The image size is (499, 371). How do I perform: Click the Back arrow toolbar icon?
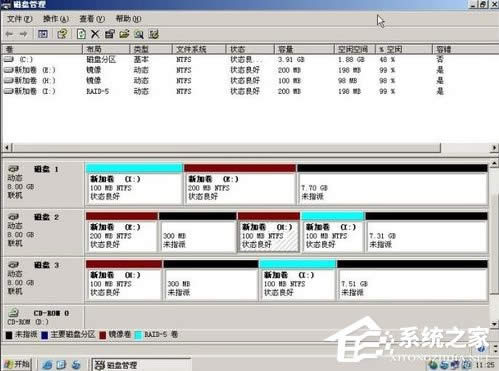[9, 34]
